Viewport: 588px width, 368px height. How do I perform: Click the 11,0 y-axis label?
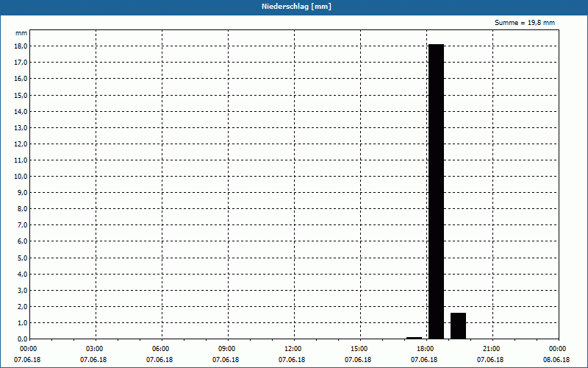[21, 160]
